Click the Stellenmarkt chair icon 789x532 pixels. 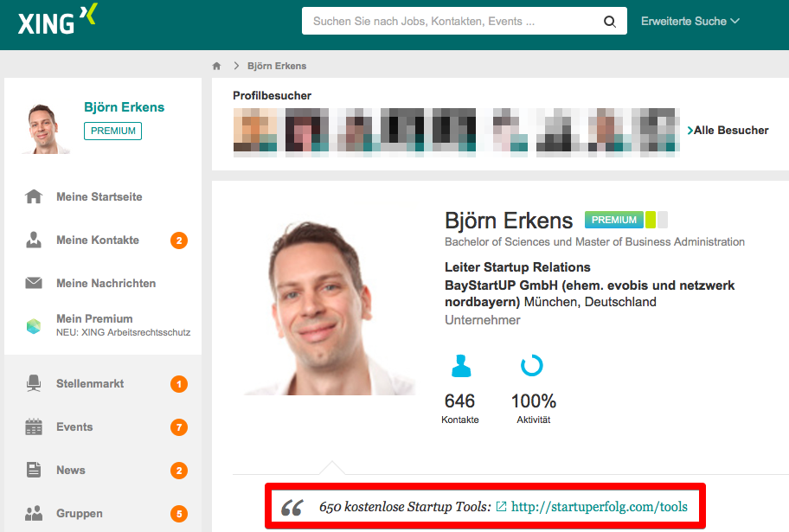tap(34, 383)
